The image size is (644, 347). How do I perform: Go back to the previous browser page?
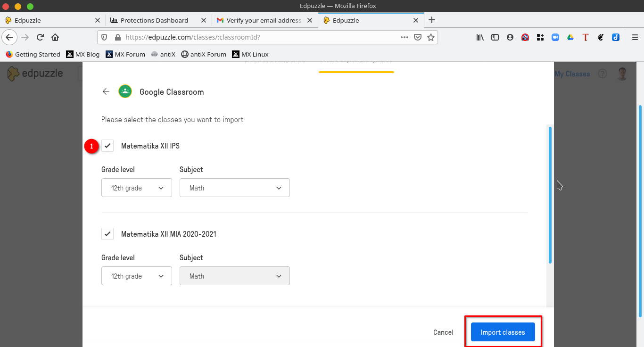tap(9, 37)
